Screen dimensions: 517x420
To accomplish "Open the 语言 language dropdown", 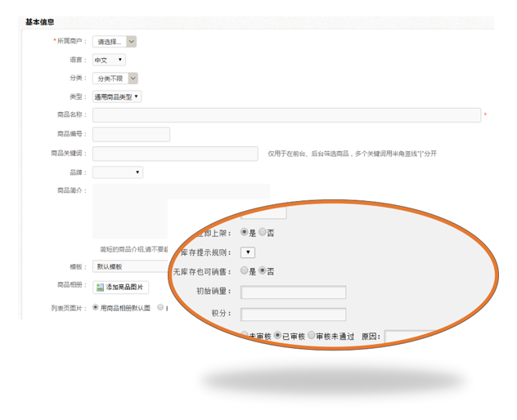I will pyautogui.click(x=109, y=60).
